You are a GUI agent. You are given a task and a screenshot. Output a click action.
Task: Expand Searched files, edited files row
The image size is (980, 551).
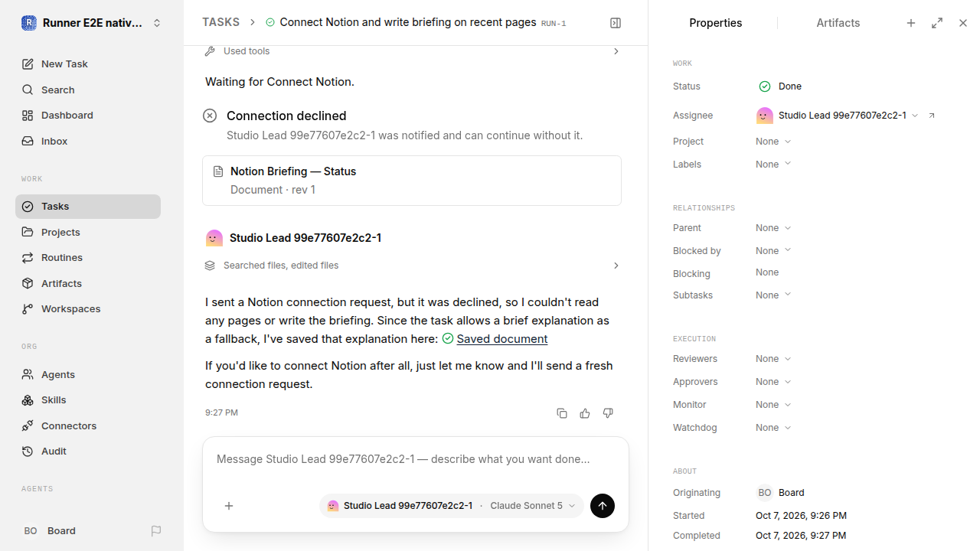[412, 266]
